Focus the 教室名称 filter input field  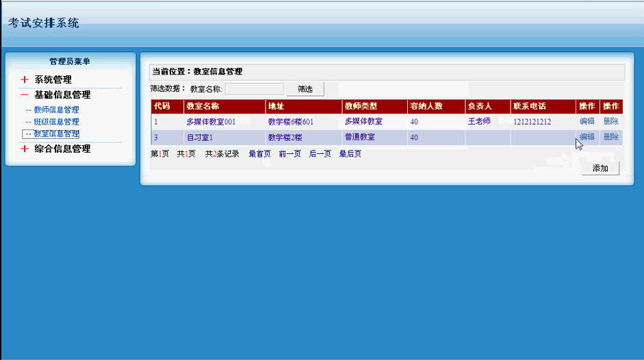pyautogui.click(x=254, y=89)
